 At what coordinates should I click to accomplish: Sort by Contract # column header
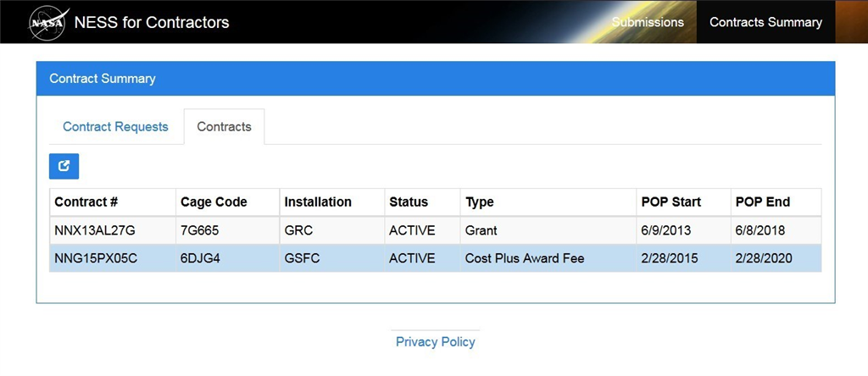(x=86, y=202)
